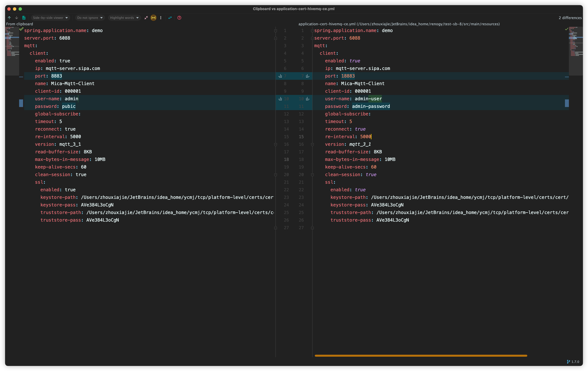Open the three-dot more options menu
The height and width of the screenshot is (371, 588).
tap(161, 18)
